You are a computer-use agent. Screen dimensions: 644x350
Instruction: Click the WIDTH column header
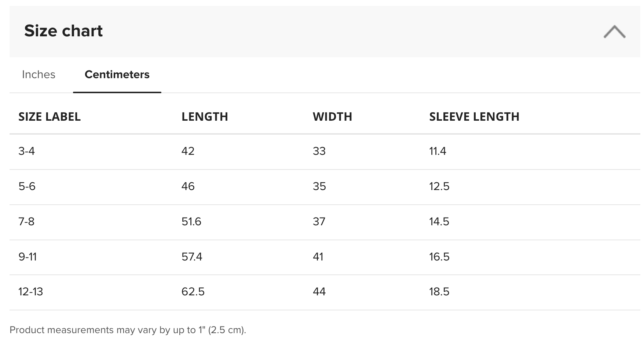coord(332,117)
